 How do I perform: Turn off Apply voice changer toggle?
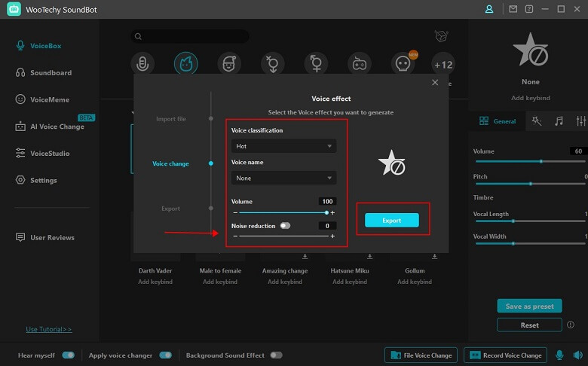coord(165,355)
